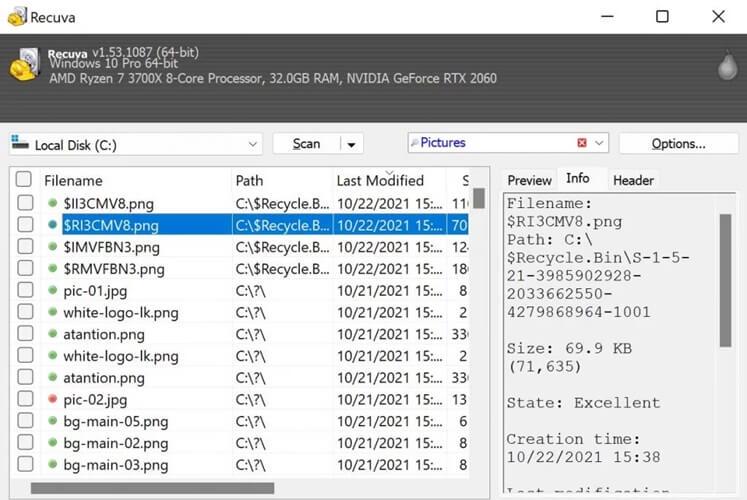
Task: Open the Options... dialog
Action: 678,144
